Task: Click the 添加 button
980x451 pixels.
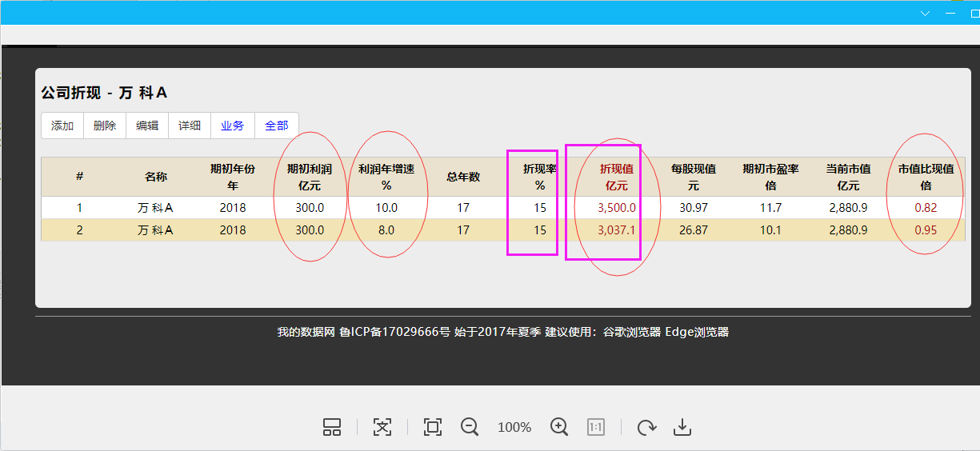Action: 62,126
